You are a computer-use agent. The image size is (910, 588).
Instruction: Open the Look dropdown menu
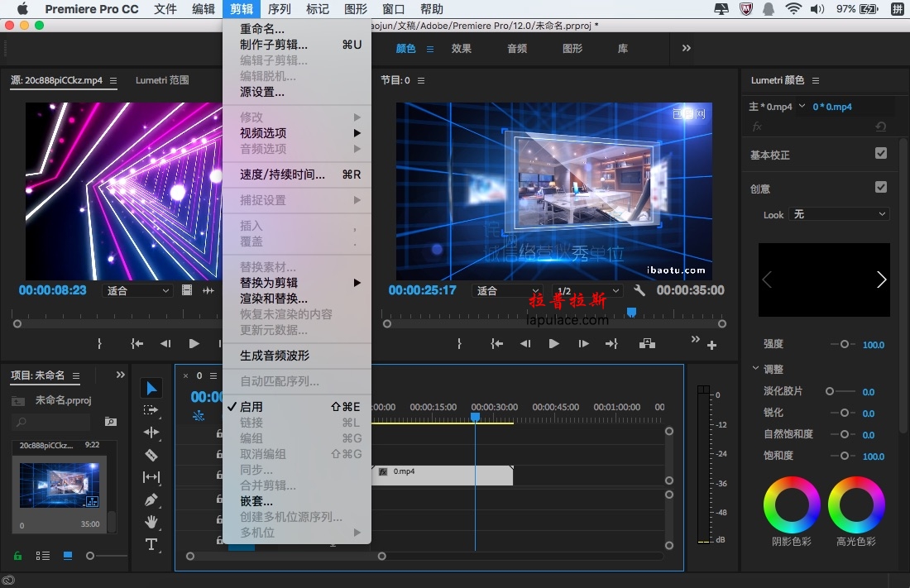(839, 214)
